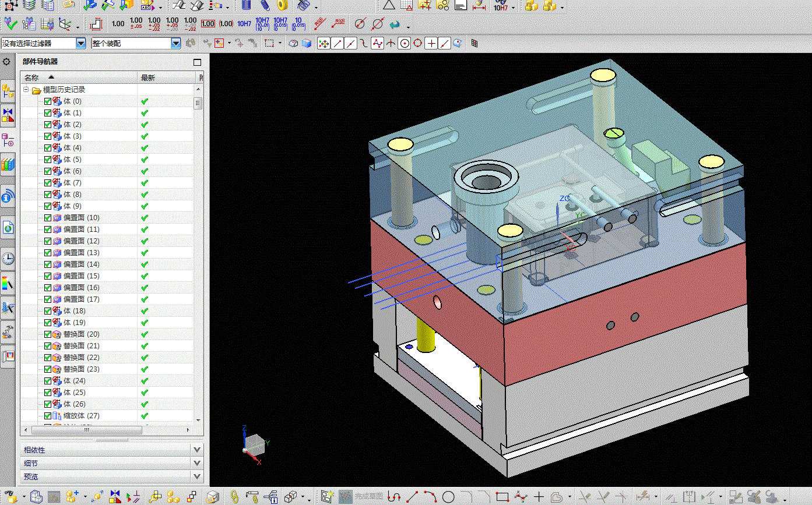Click the scroll up arrow of the feature tree
The width and height of the screenshot is (812, 505).
[x=198, y=90]
